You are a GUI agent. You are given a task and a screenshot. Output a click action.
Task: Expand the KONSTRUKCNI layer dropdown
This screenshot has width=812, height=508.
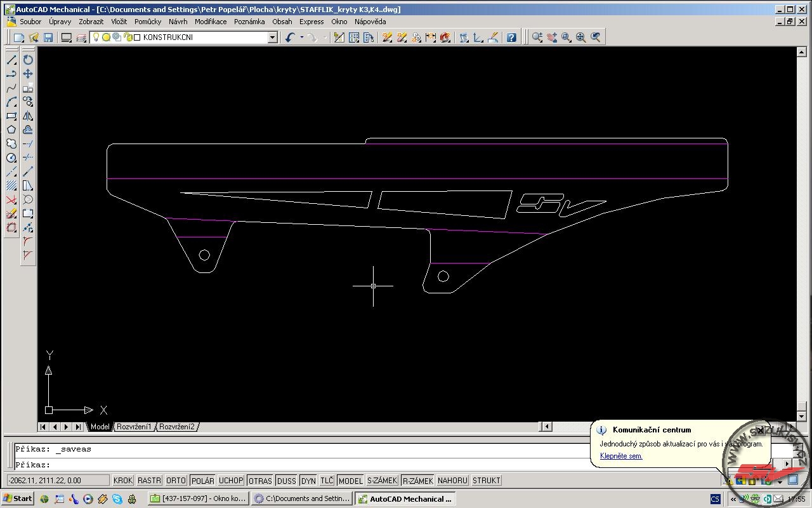pos(272,37)
